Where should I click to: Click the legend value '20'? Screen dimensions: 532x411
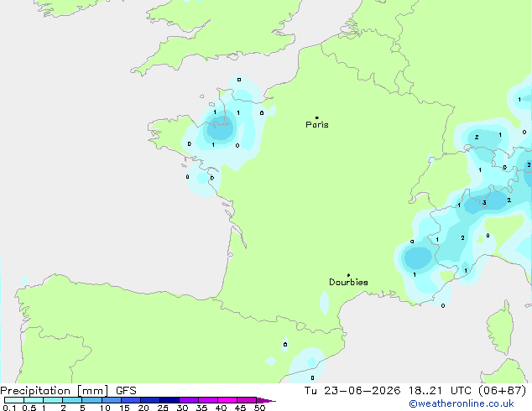tap(143, 408)
